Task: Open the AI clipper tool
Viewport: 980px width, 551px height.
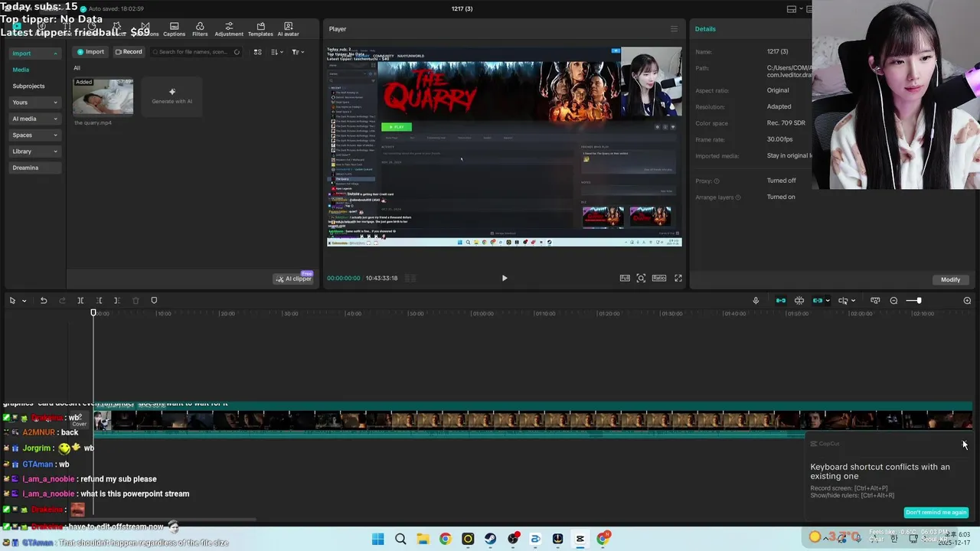Action: [293, 279]
